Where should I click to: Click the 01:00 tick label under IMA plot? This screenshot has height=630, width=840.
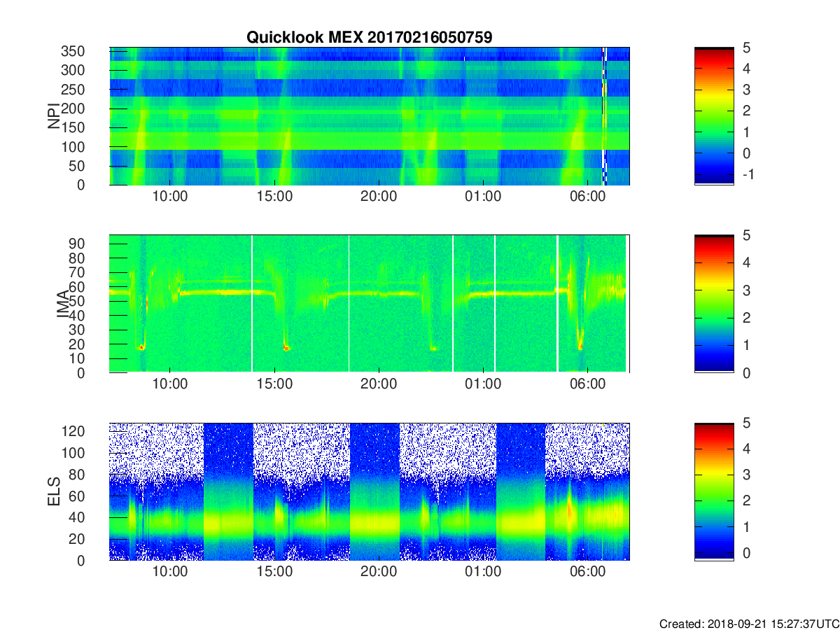[x=483, y=384]
